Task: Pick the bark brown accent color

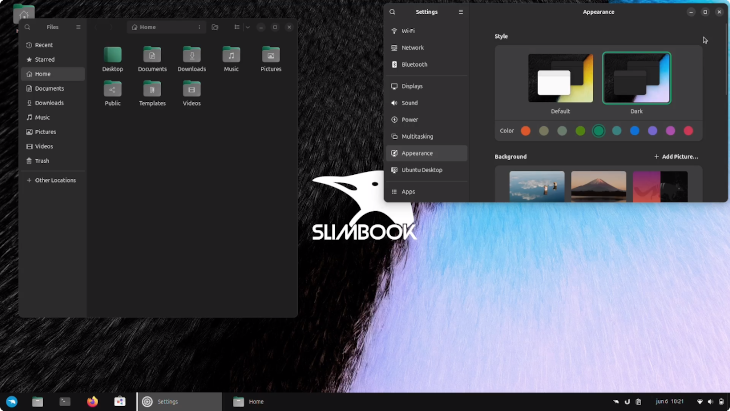Action: (x=544, y=131)
